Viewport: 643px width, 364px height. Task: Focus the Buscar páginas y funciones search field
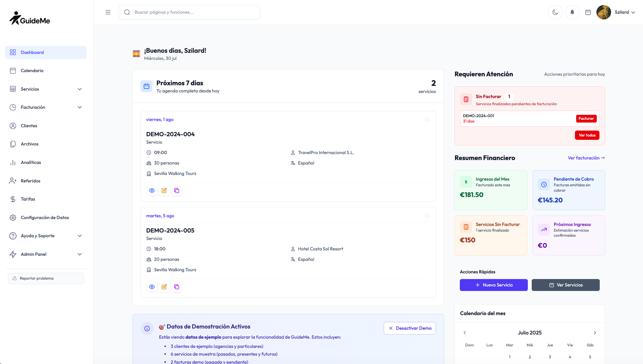coord(189,12)
